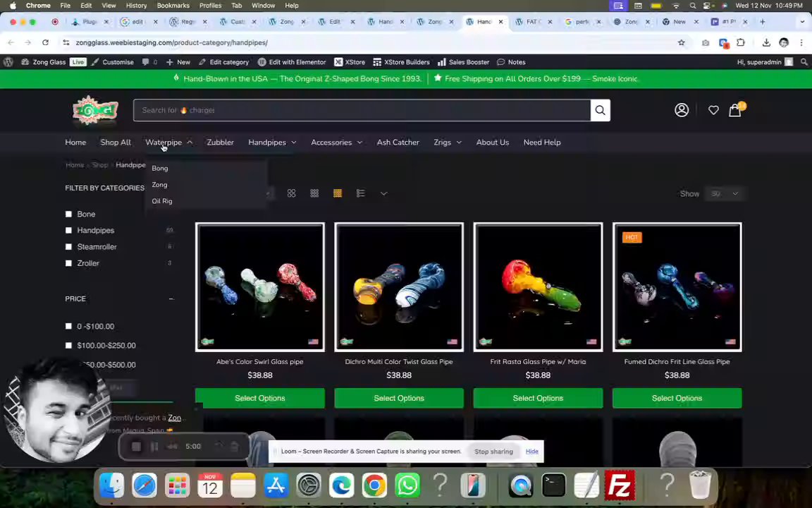Screen dimensions: 812x508
Task: Collapse the Price filter section
Action: [x=171, y=299]
